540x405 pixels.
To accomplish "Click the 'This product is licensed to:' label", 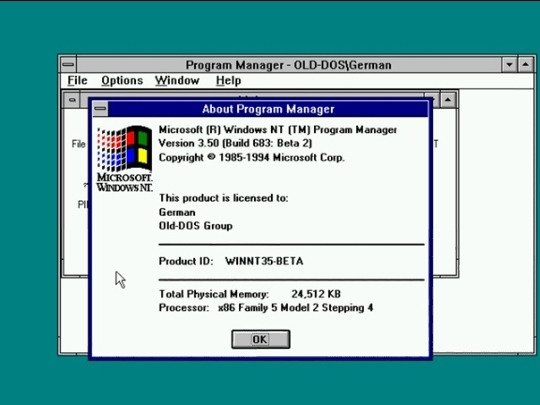I will coord(223,198).
